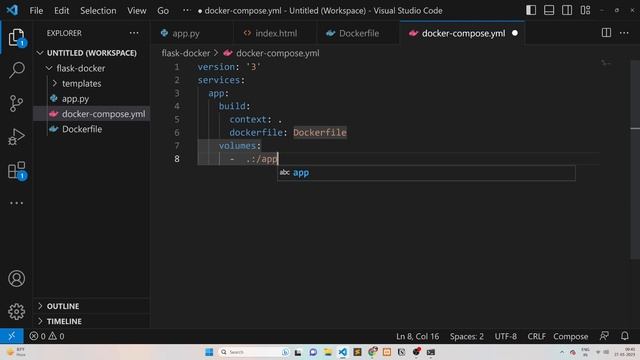Toggle the bottom panel visibility
The width and height of the screenshot is (640, 360).
[549, 10]
